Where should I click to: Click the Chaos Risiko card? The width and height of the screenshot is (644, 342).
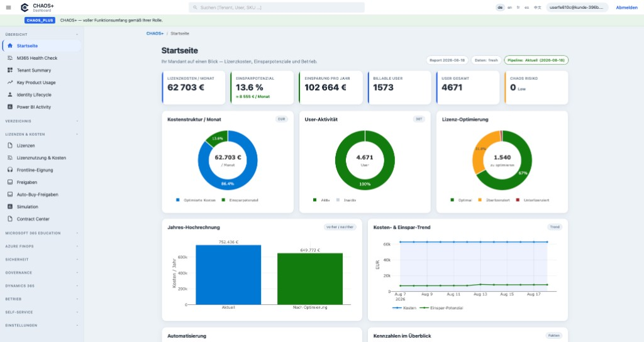(536, 87)
